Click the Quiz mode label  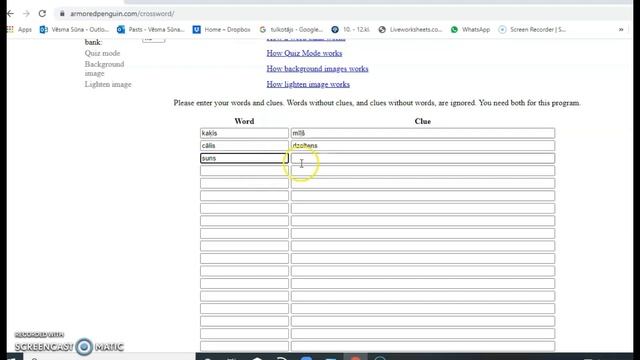pyautogui.click(x=102, y=53)
